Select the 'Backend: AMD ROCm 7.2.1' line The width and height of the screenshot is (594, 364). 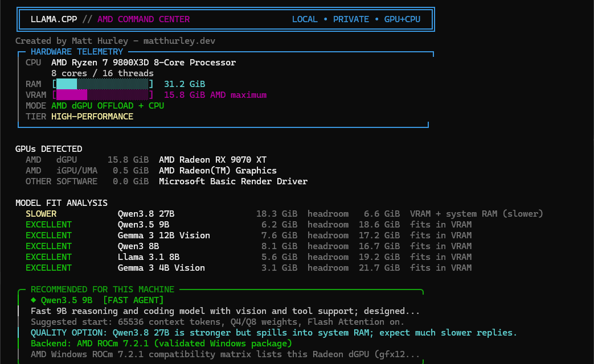pos(161,344)
